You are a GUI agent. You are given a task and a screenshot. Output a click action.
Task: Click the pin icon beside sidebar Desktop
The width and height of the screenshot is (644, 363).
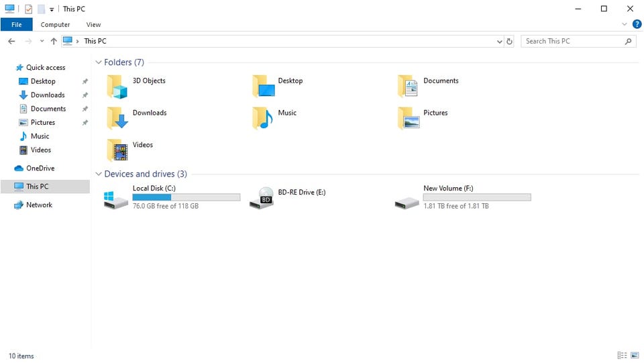click(x=85, y=81)
